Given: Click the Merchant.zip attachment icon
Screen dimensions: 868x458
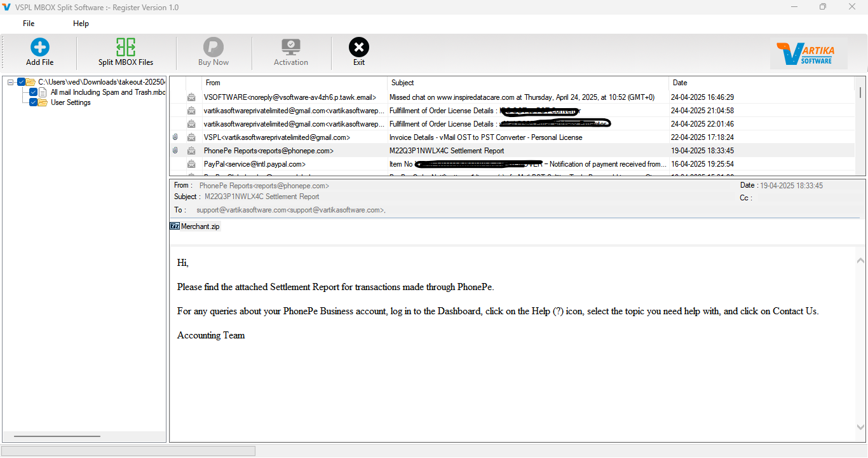Looking at the screenshot, I should [175, 226].
